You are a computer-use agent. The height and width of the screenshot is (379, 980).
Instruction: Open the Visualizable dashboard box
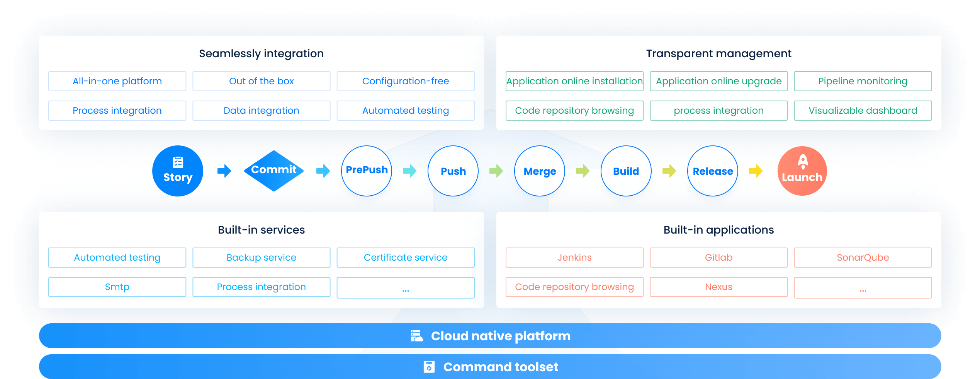tap(863, 111)
